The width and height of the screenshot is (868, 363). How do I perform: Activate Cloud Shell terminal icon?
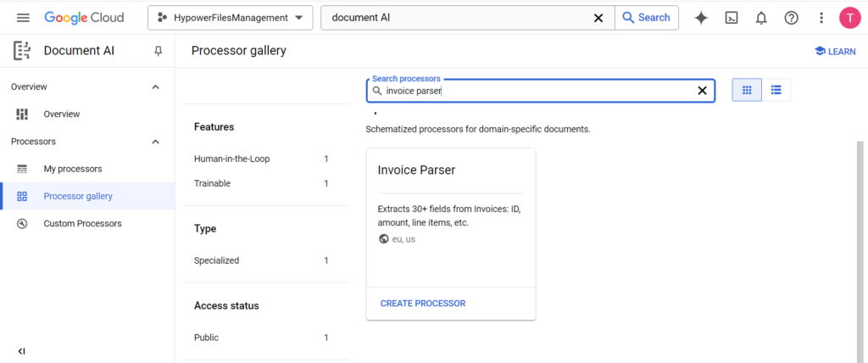click(x=732, y=18)
